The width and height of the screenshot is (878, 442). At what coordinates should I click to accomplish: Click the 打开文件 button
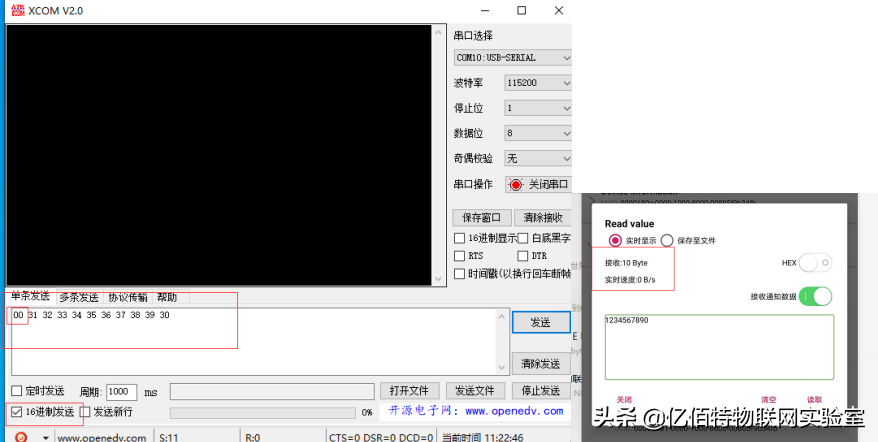pyautogui.click(x=409, y=390)
